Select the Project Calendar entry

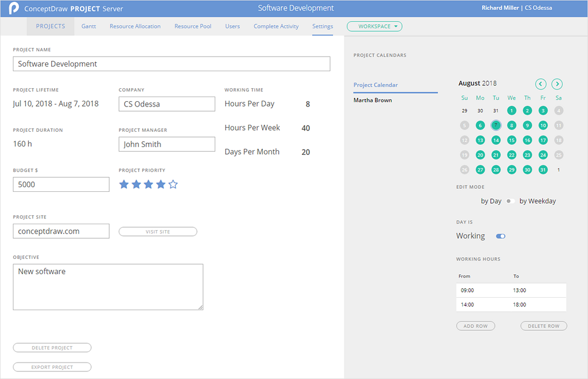click(x=375, y=85)
